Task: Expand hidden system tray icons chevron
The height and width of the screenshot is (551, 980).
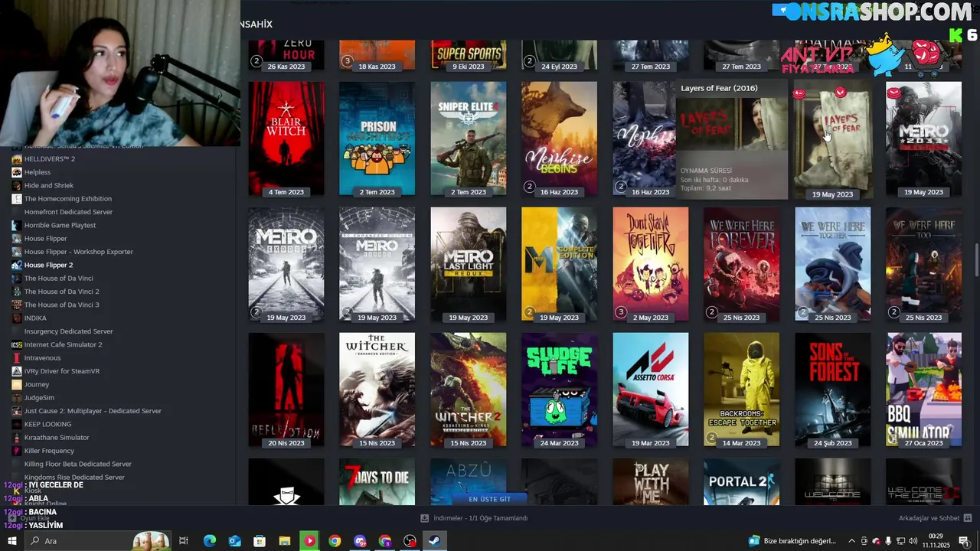Action: click(x=851, y=541)
